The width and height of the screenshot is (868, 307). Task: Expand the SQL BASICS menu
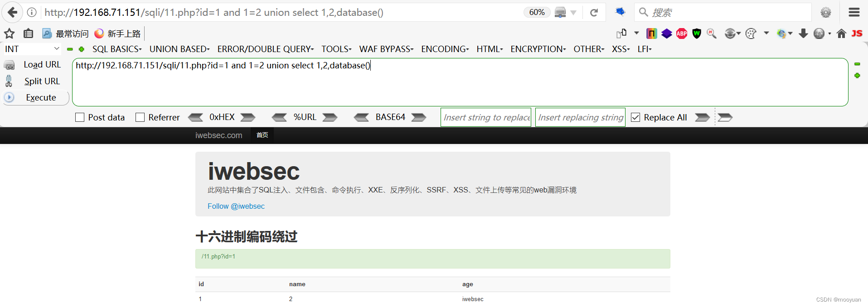[117, 49]
